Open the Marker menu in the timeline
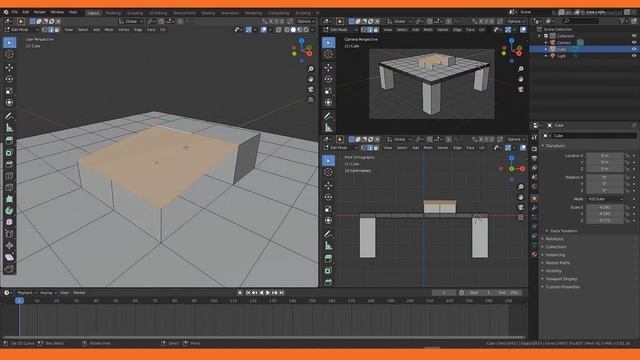The width and height of the screenshot is (640, 360). click(x=79, y=293)
